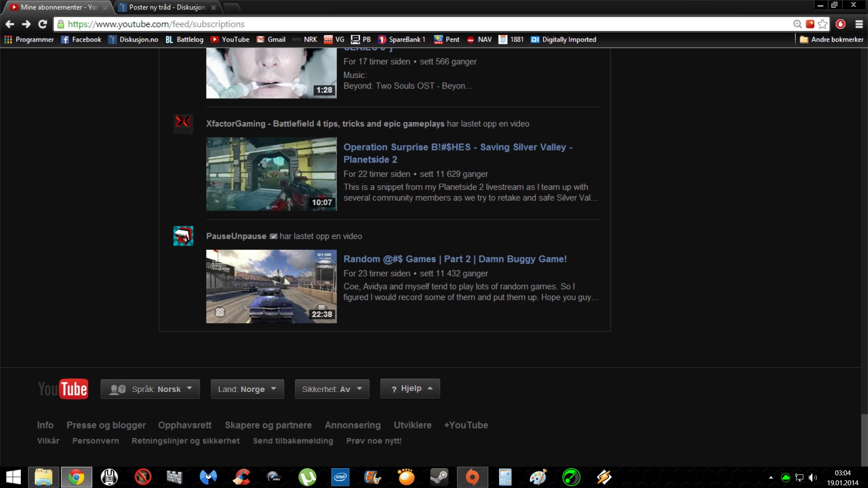Go back using browser back arrow

(10, 24)
